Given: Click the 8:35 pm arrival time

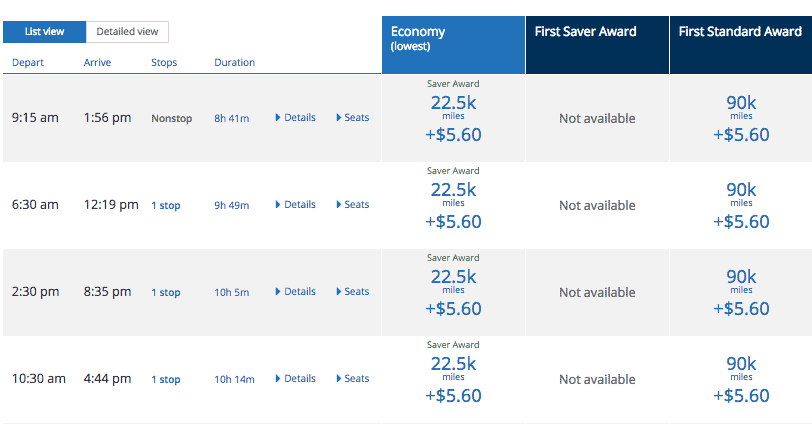Looking at the screenshot, I should (x=108, y=292).
